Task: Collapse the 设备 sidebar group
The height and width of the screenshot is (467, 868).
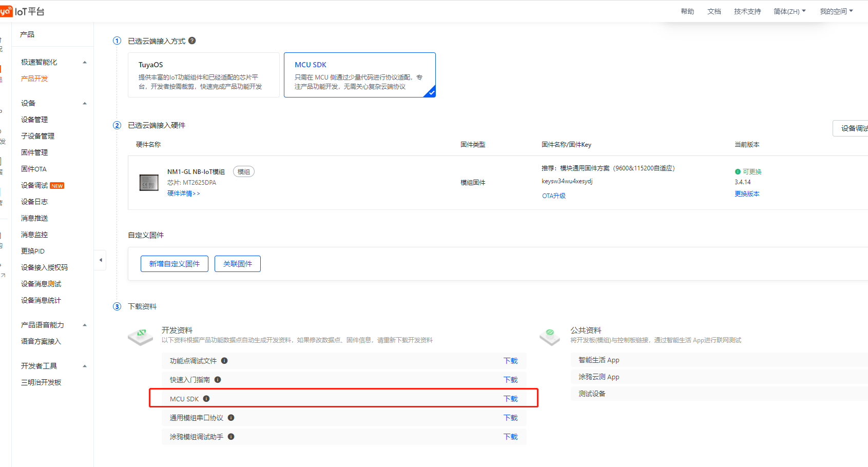Action: coord(85,103)
